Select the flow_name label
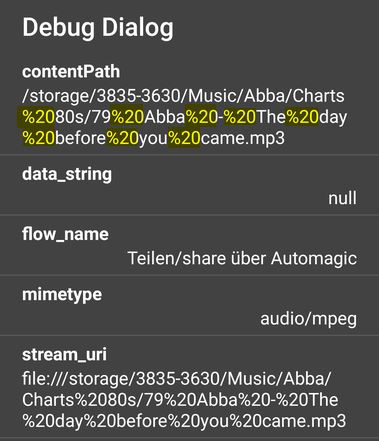This screenshot has height=441, width=379. click(65, 234)
